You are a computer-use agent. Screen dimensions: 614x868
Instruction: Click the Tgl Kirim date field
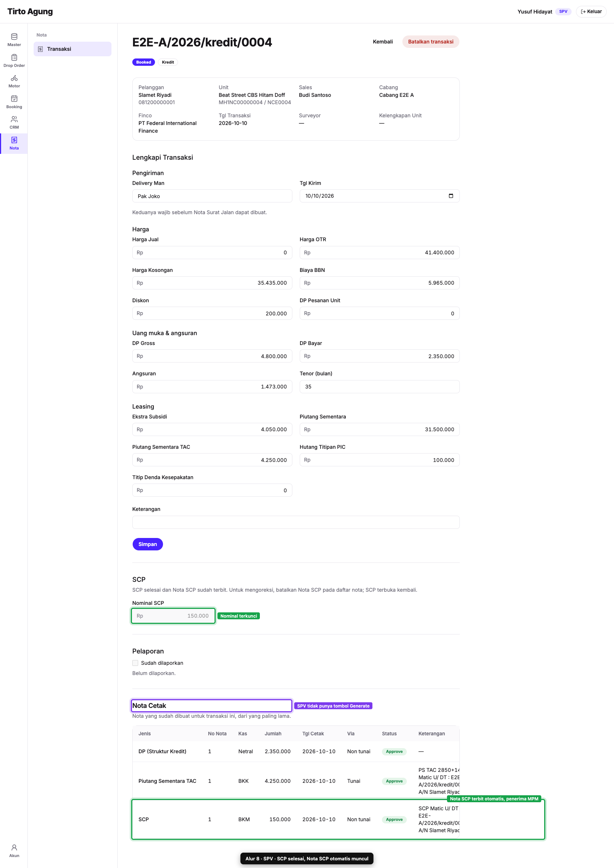[x=380, y=196]
